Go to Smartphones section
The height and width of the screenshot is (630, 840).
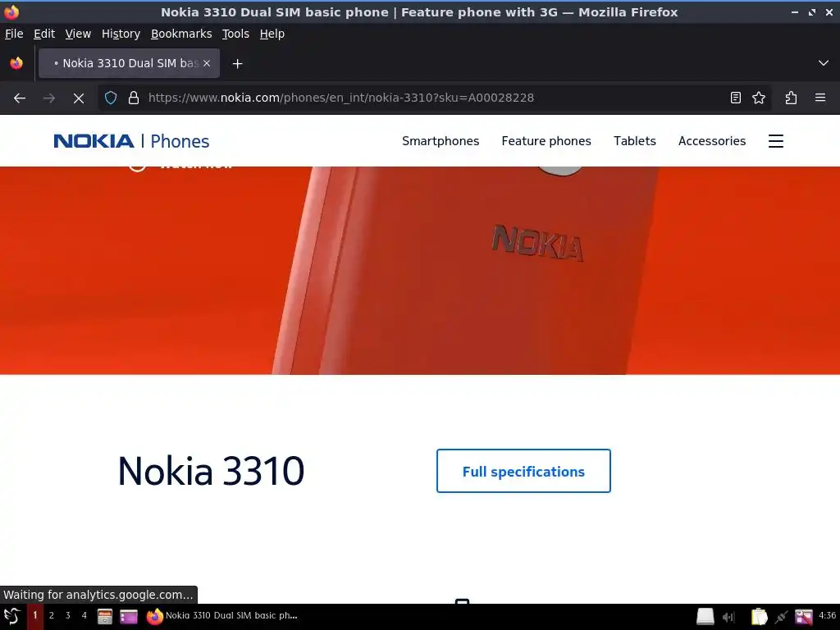tap(441, 141)
